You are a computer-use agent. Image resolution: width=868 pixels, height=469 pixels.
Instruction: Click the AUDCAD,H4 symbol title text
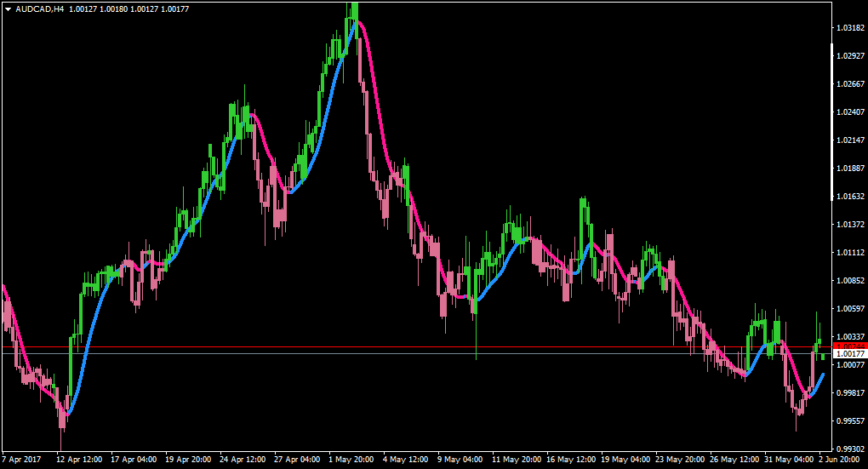[40, 9]
